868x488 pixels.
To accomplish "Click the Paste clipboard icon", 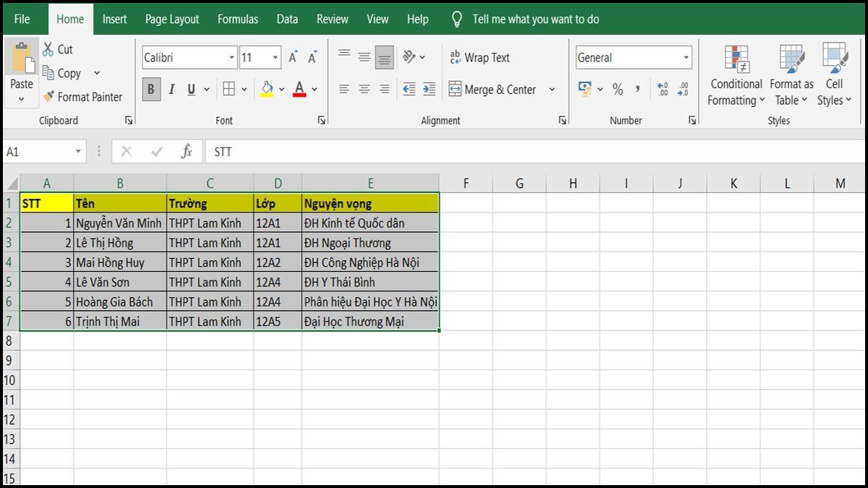I will pyautogui.click(x=22, y=57).
